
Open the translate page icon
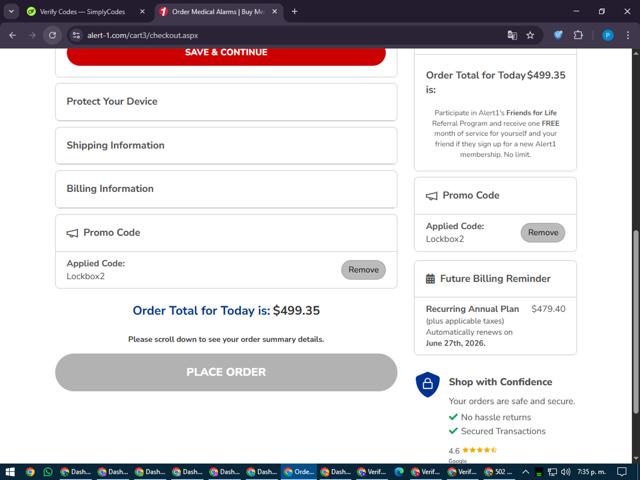(512, 35)
